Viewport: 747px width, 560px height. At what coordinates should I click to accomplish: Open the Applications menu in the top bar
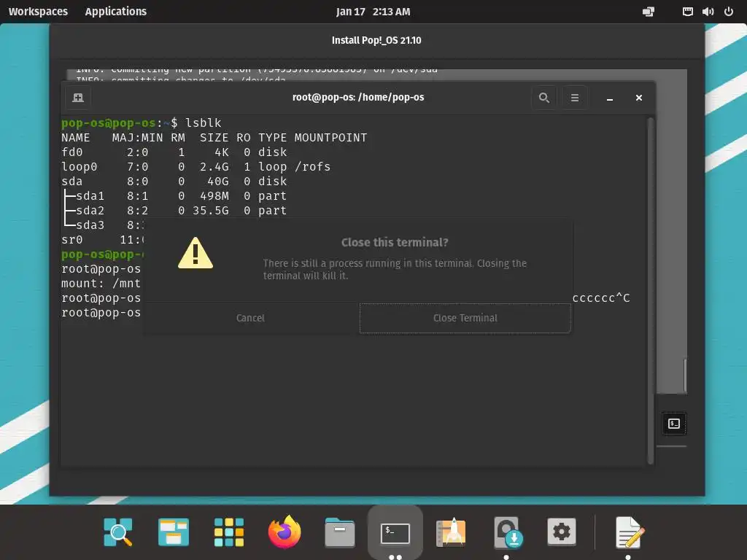click(116, 12)
